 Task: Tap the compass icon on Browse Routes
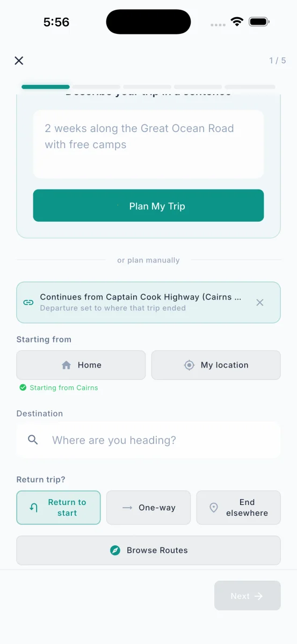coord(115,550)
